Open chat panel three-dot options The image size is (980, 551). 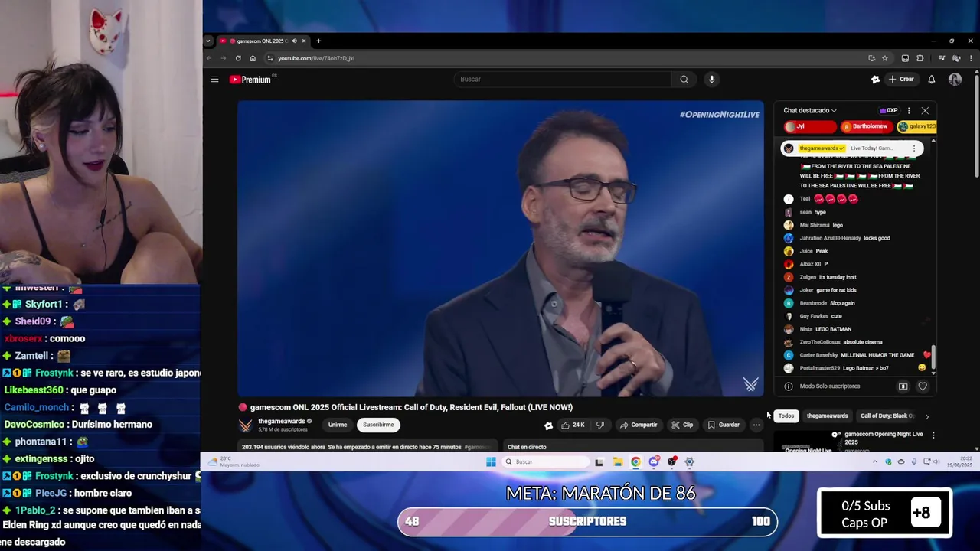(x=909, y=111)
